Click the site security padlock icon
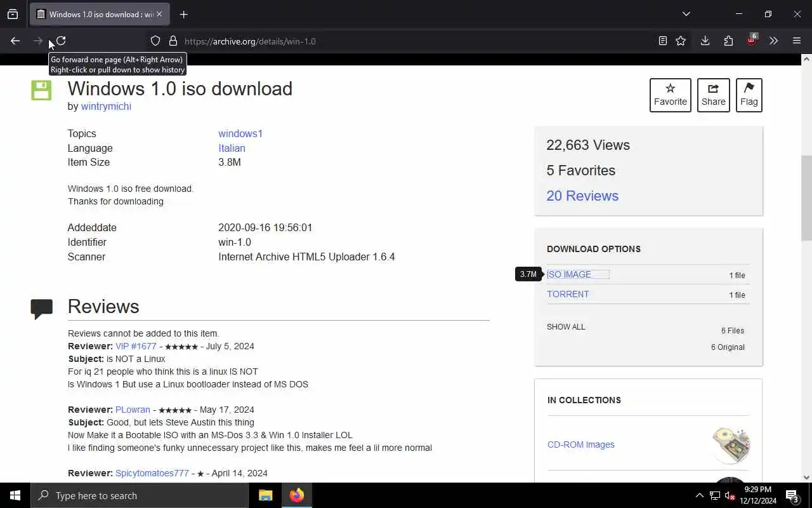Screen dimensions: 812x508 (173, 41)
